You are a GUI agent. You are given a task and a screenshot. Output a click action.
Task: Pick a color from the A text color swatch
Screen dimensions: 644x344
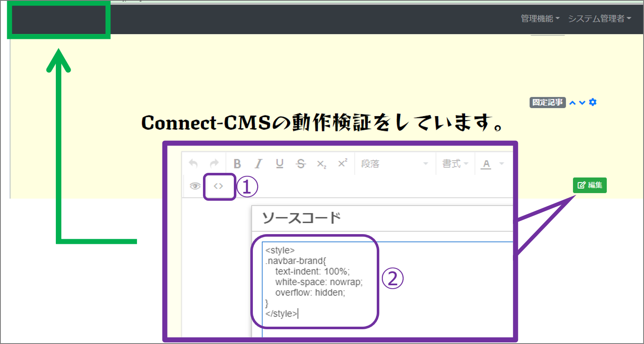tap(486, 163)
